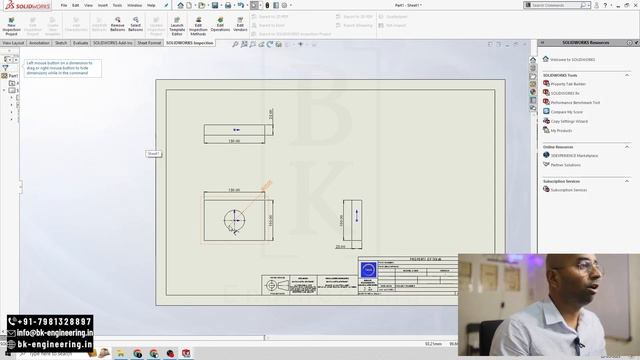Screen dimensions: 640x360
Task: Open the Help menu
Action: pyautogui.click(x=151, y=5)
